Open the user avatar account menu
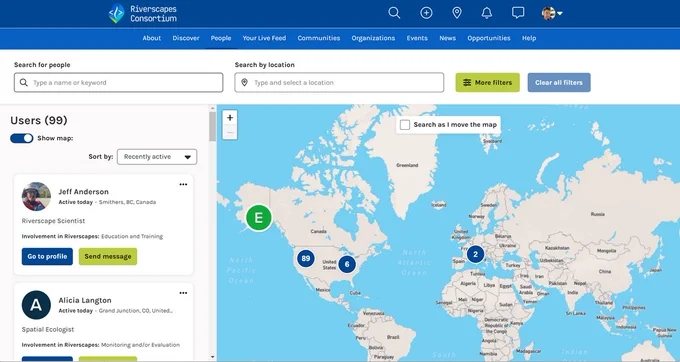This screenshot has width=680, height=362. coord(552,13)
